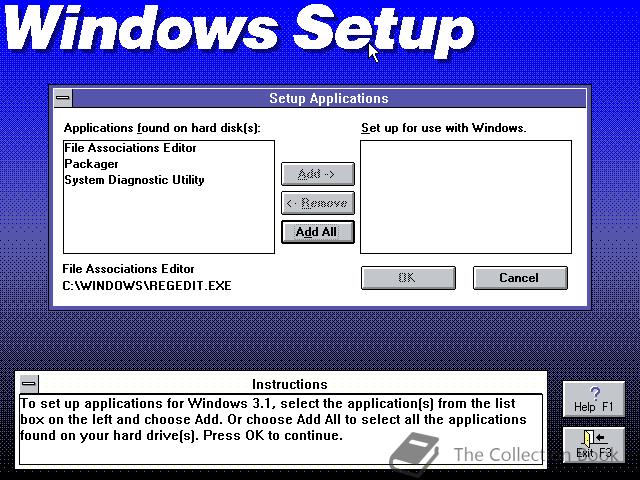Screen dimensions: 640x480
Task: Open the Instructions window system menu box
Action: click(x=29, y=384)
